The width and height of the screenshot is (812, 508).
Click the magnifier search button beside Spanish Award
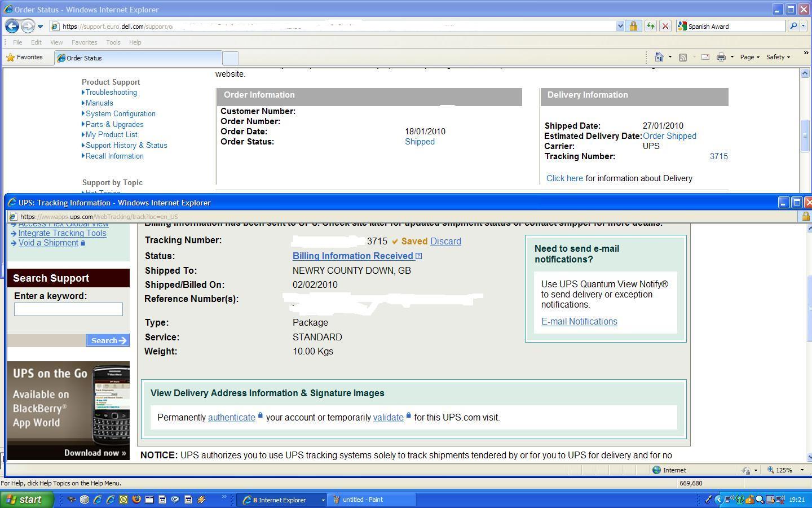793,26
